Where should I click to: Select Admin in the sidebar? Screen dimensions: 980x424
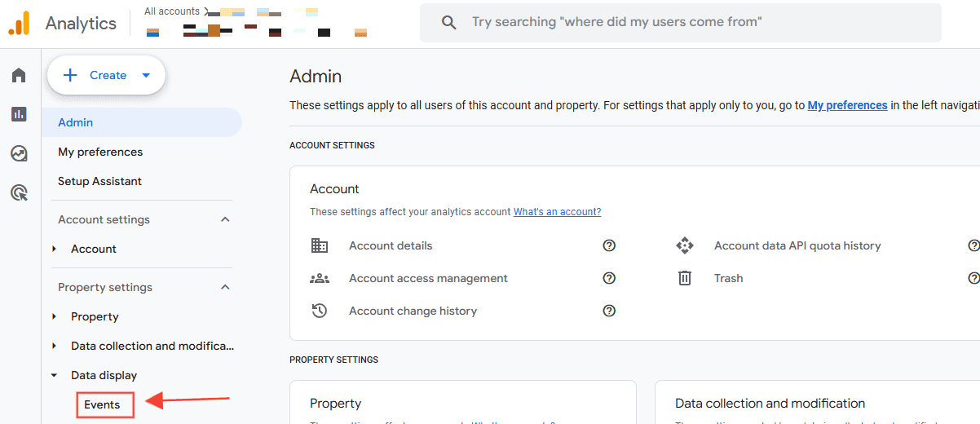click(142, 122)
